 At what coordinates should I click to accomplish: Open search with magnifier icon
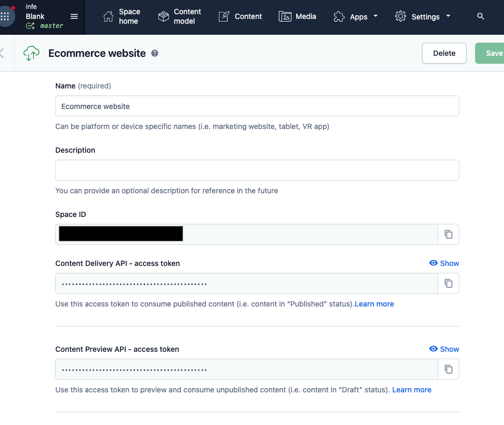480,16
